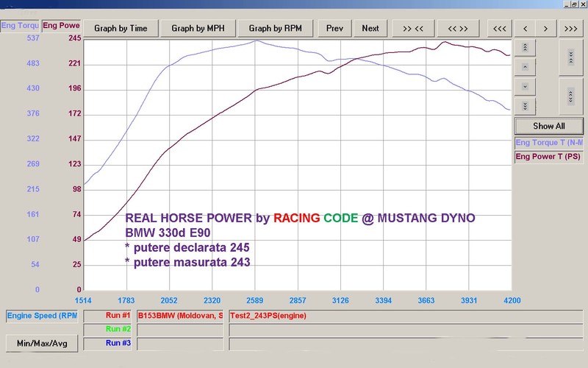
Task: Click the 'BMW 330d E90' overlay text
Action: point(168,233)
